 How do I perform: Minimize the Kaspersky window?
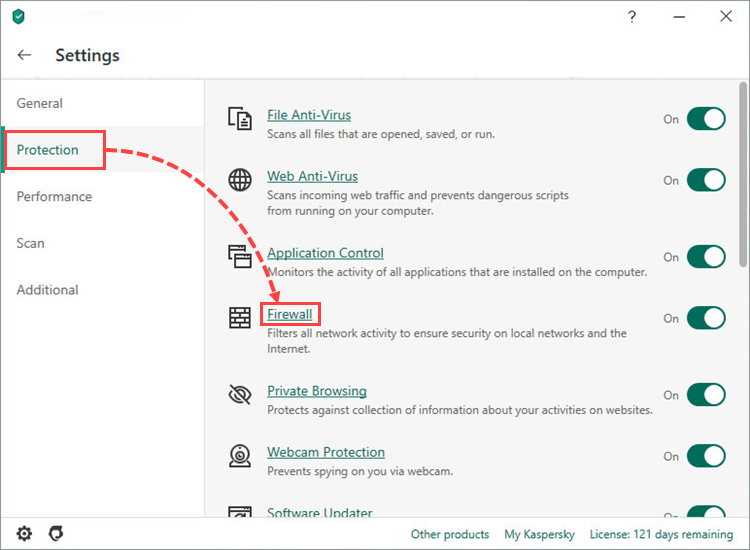[x=679, y=17]
